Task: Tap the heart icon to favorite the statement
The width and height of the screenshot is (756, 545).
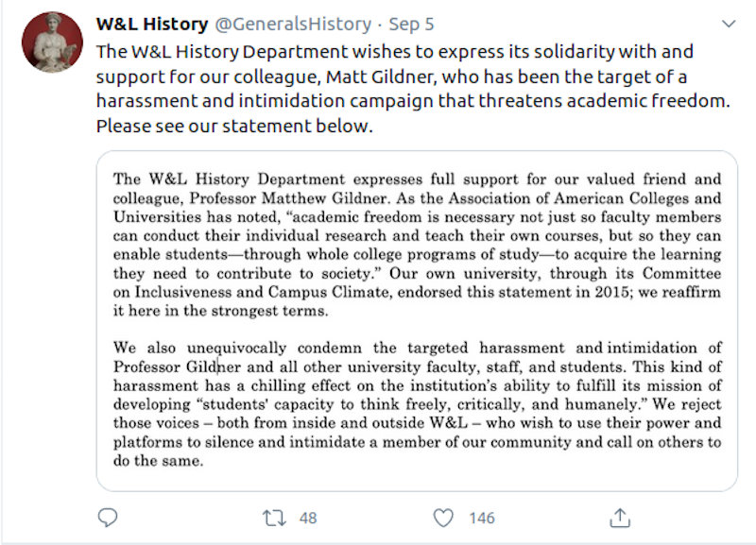Action: 441,518
